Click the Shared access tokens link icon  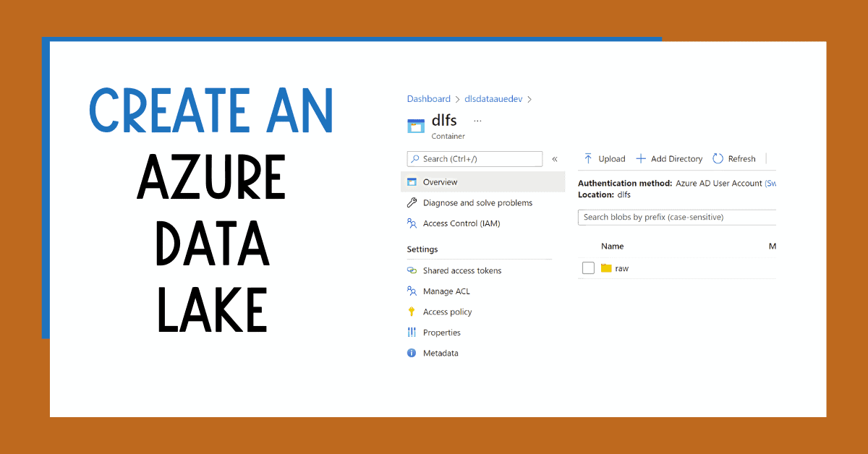(x=412, y=270)
